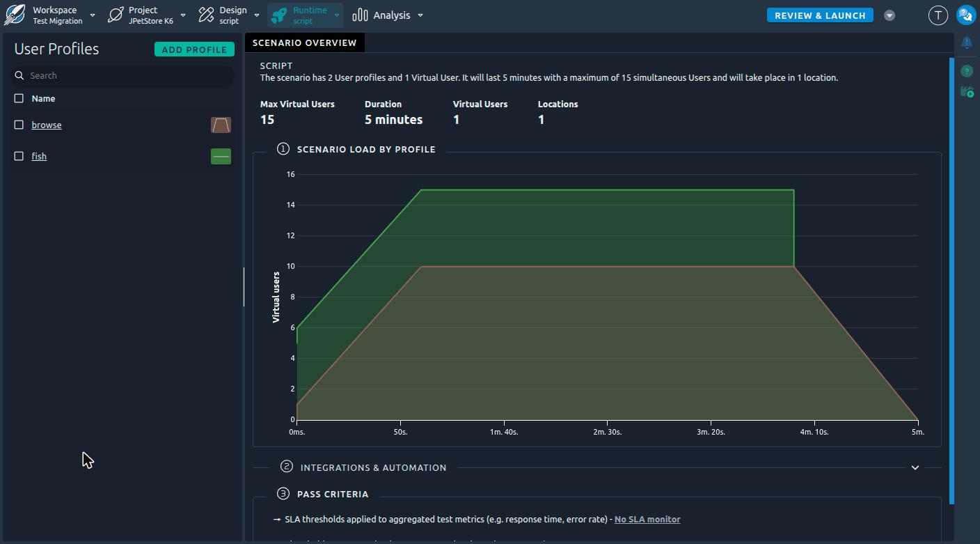980x544 pixels.
Task: Click the Review & Launch button
Action: tap(820, 15)
